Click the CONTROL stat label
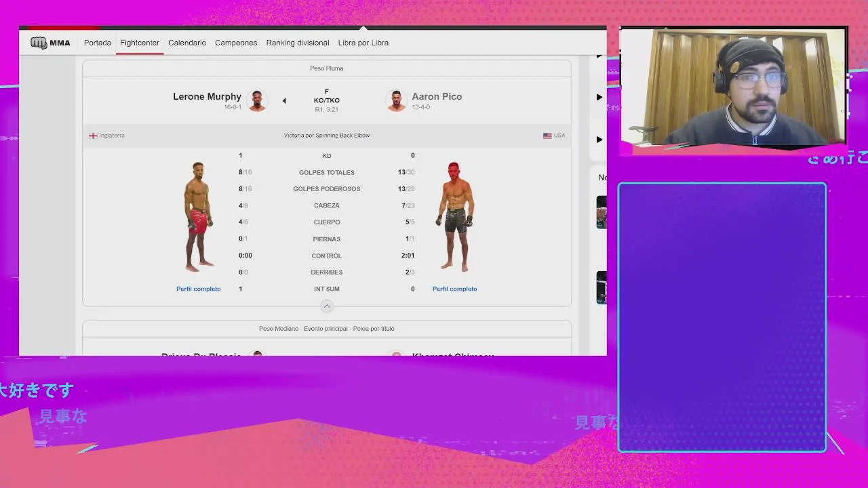Viewport: 868px width, 488px height. tap(327, 256)
